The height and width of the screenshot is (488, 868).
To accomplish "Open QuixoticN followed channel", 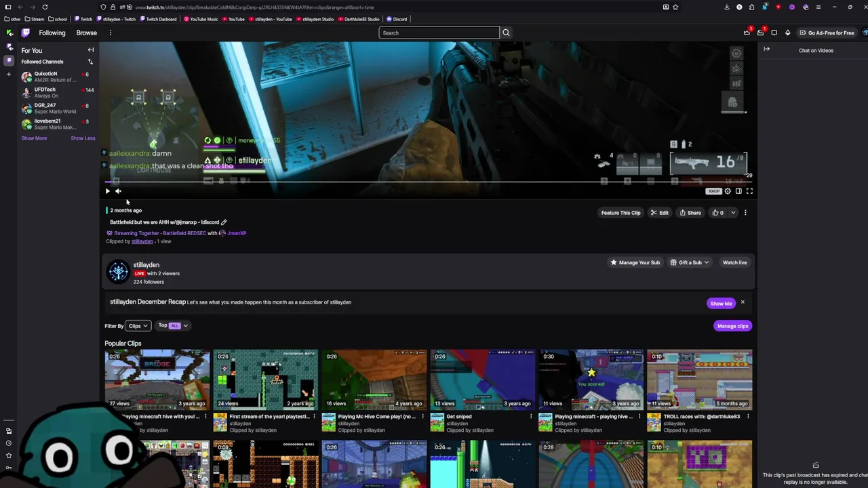I will pos(58,77).
